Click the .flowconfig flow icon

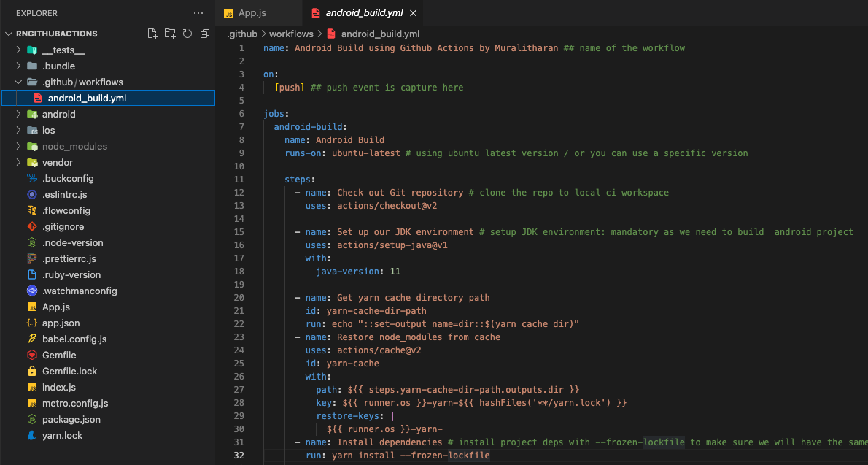point(32,211)
